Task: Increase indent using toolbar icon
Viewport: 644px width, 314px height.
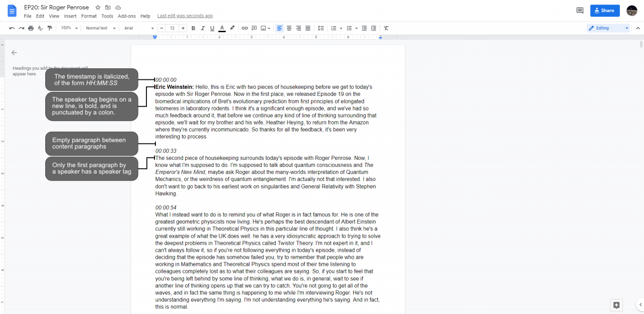Action: (x=374, y=28)
